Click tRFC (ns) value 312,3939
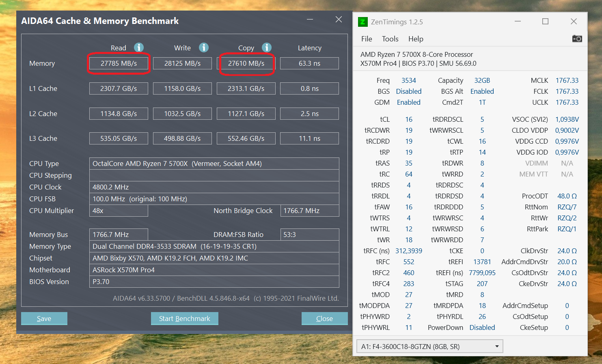 click(409, 251)
